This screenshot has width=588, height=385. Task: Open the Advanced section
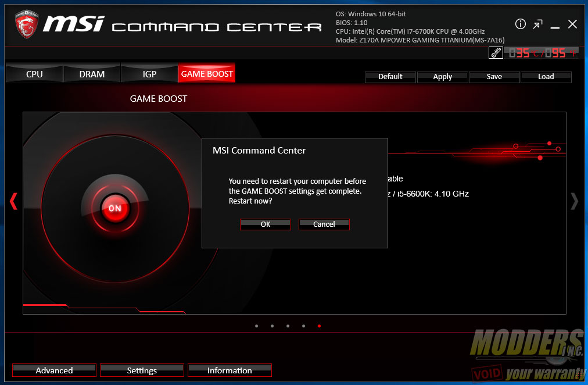54,370
